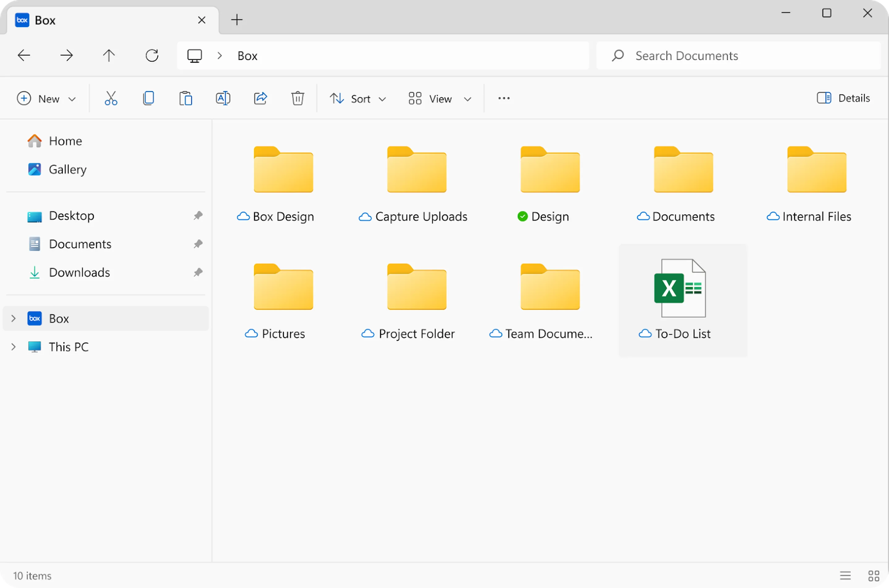Expand the Box tree node
Image resolution: width=889 pixels, height=588 pixels.
point(14,318)
